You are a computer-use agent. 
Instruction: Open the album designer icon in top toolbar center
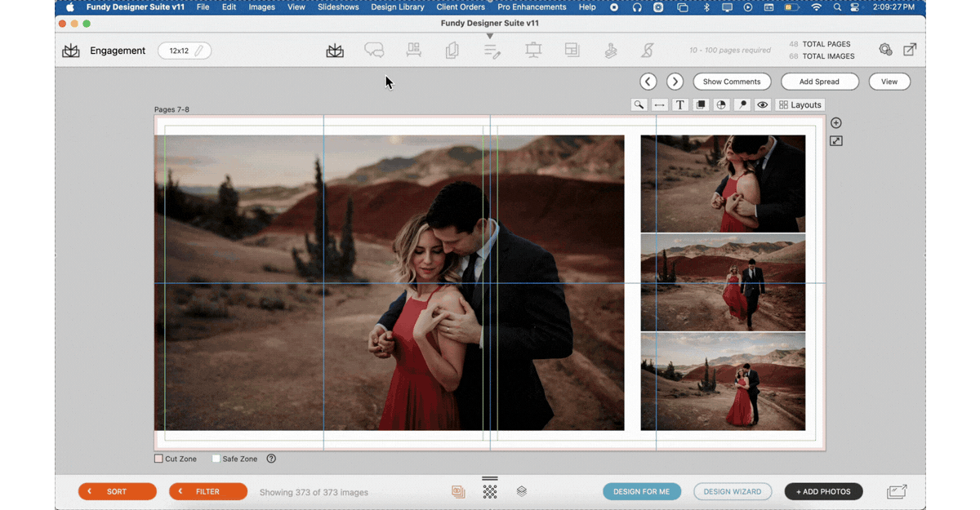[335, 51]
